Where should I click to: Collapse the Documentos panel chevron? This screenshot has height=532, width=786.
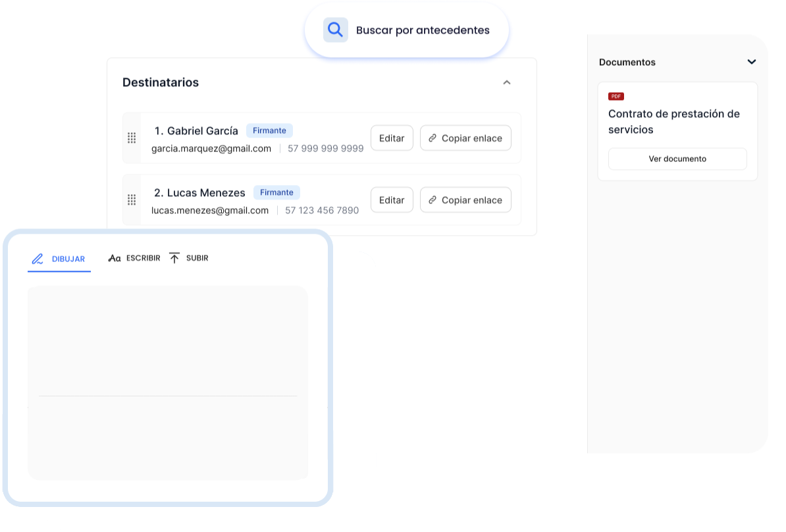point(751,62)
